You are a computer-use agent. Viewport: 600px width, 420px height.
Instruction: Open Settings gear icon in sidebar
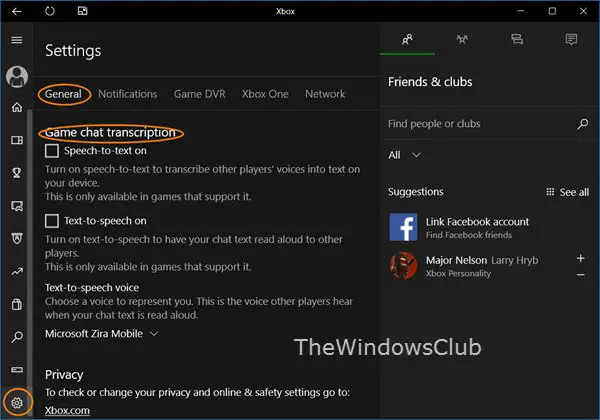point(17,402)
